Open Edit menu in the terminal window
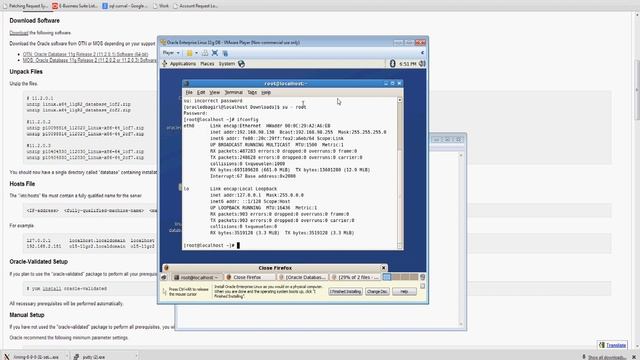The height and width of the screenshot is (360, 640). 201,93
